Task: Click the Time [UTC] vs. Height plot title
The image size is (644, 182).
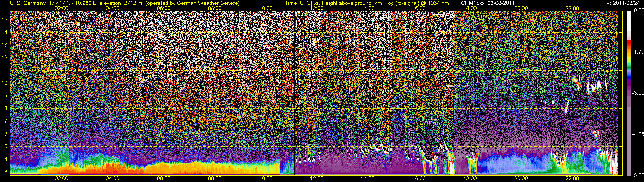Action: pos(367,3)
